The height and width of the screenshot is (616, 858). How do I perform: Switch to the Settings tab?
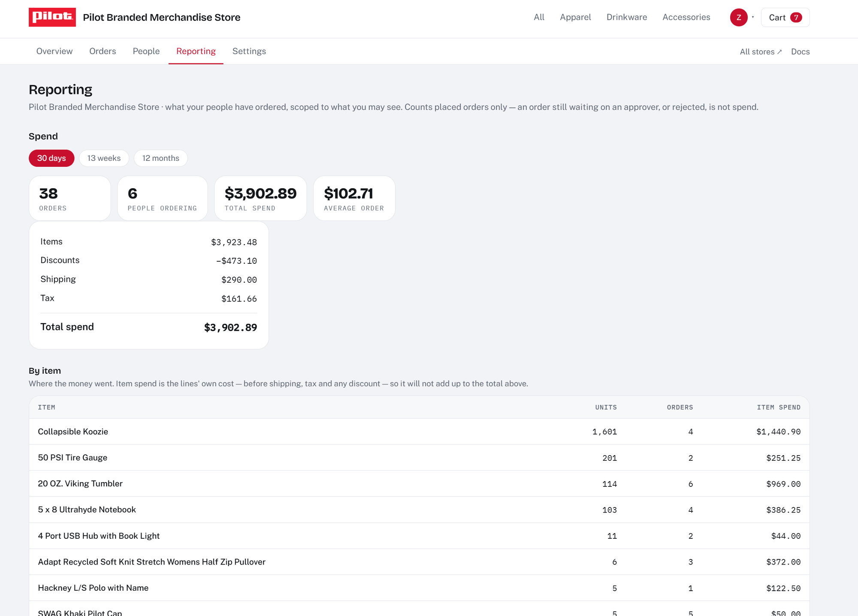click(x=249, y=51)
